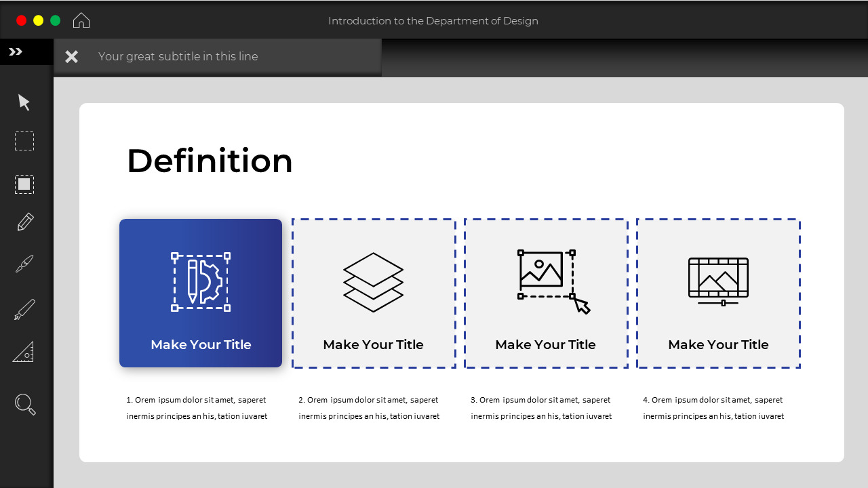The width and height of the screenshot is (868, 488).
Task: Choose the fountain pen tool
Action: point(24,308)
